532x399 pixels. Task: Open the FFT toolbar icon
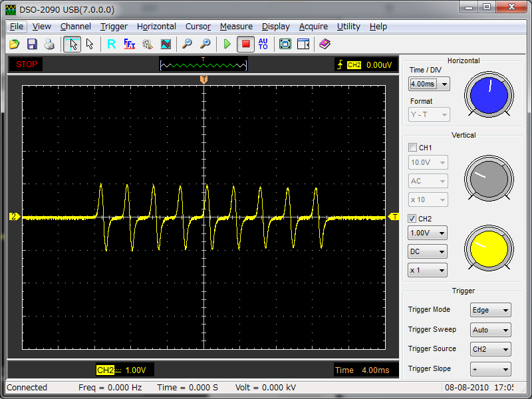pyautogui.click(x=129, y=44)
